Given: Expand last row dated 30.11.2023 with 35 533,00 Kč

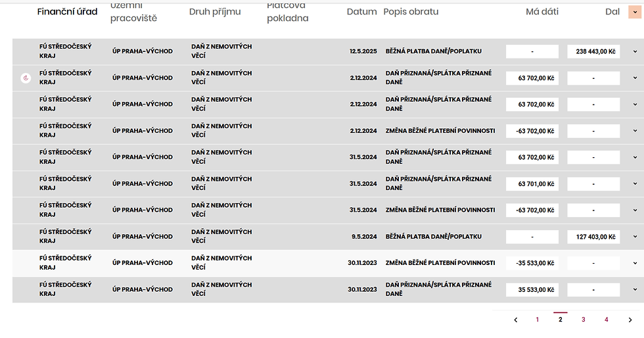Looking at the screenshot, I should coord(635,289).
